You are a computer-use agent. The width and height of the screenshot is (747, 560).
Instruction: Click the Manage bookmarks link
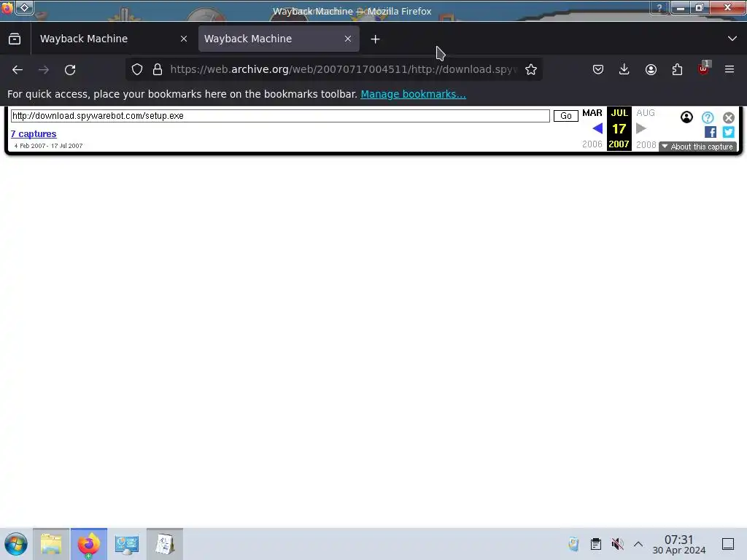(413, 94)
